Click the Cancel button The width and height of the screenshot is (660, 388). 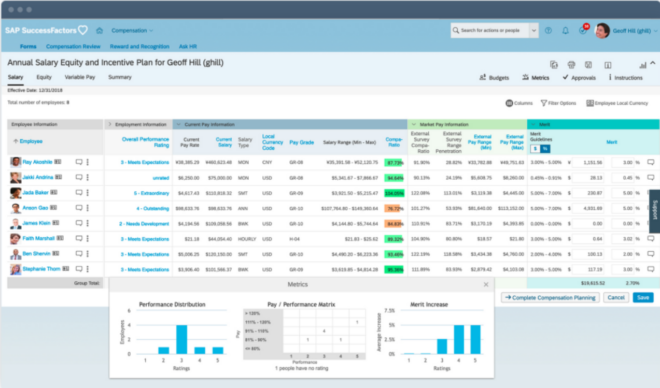tap(616, 298)
